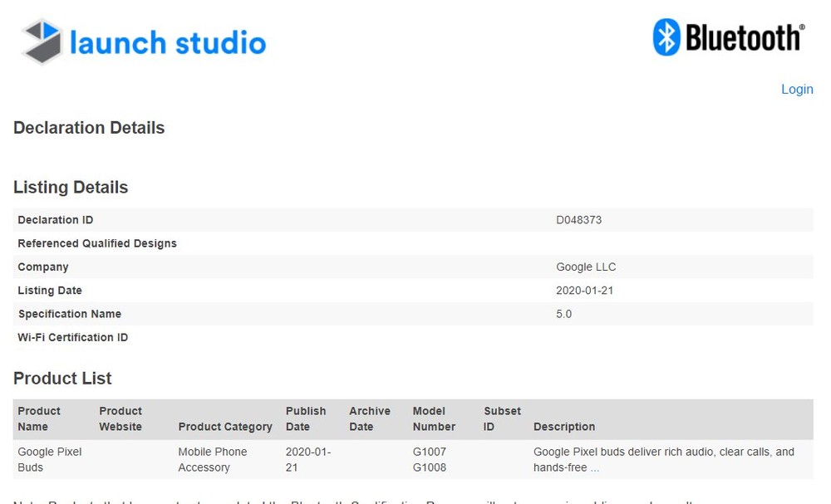Click the Subset ID column header
The width and height of the screenshot is (831, 504).
pyautogui.click(x=502, y=418)
